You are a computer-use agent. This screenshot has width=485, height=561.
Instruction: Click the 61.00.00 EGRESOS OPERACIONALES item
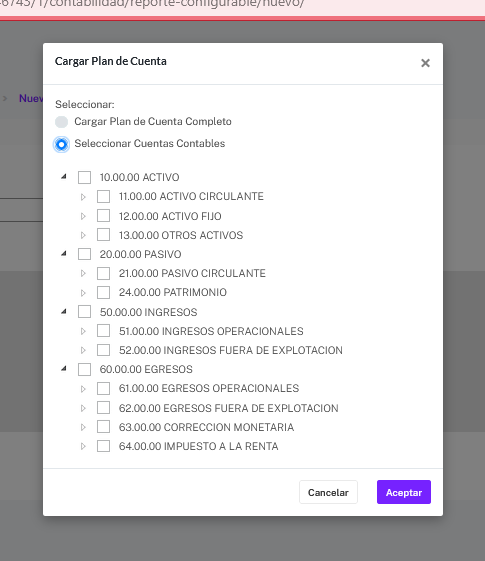209,388
